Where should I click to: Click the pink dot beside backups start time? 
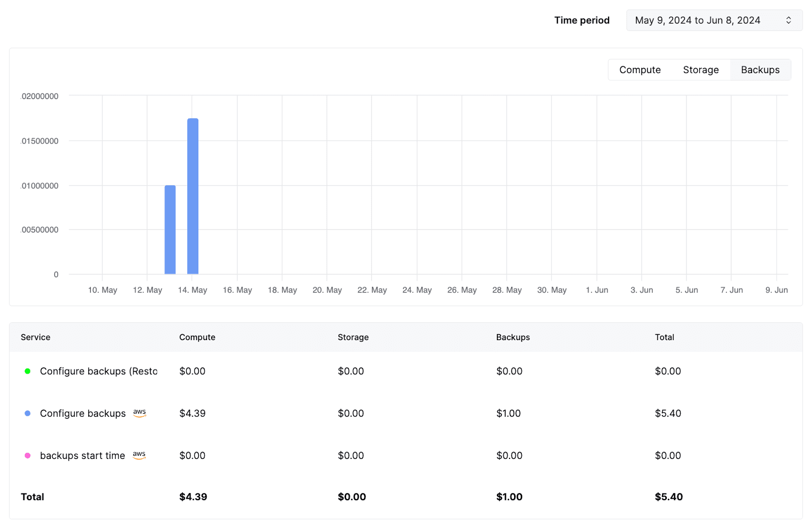tap(27, 455)
